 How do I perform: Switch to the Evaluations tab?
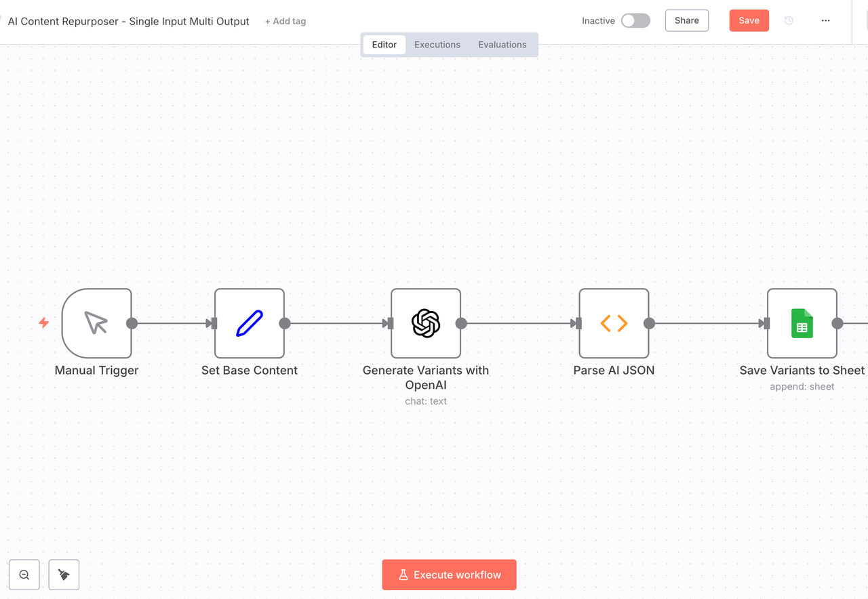point(502,45)
